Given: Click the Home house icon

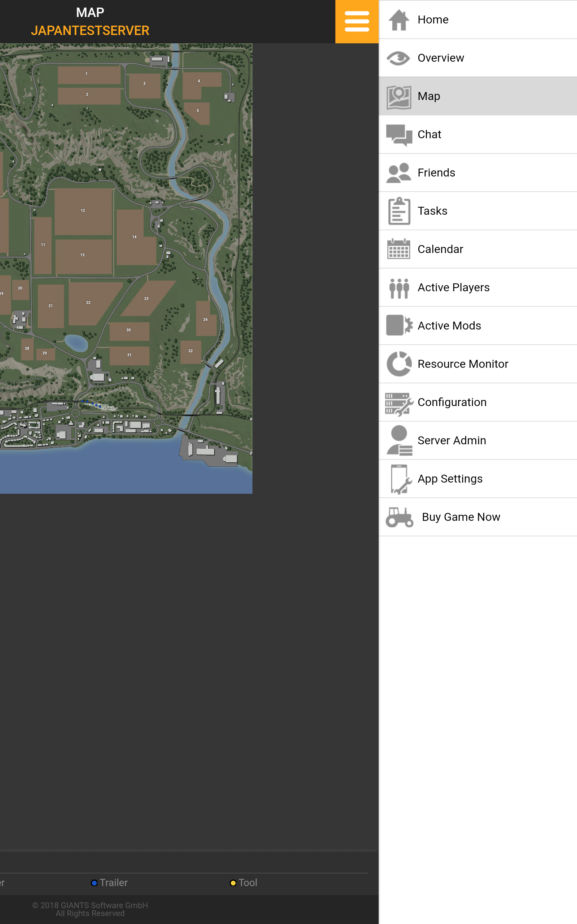Looking at the screenshot, I should click(398, 20).
